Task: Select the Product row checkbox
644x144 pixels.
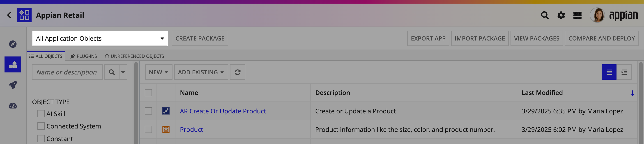Action: (x=148, y=130)
